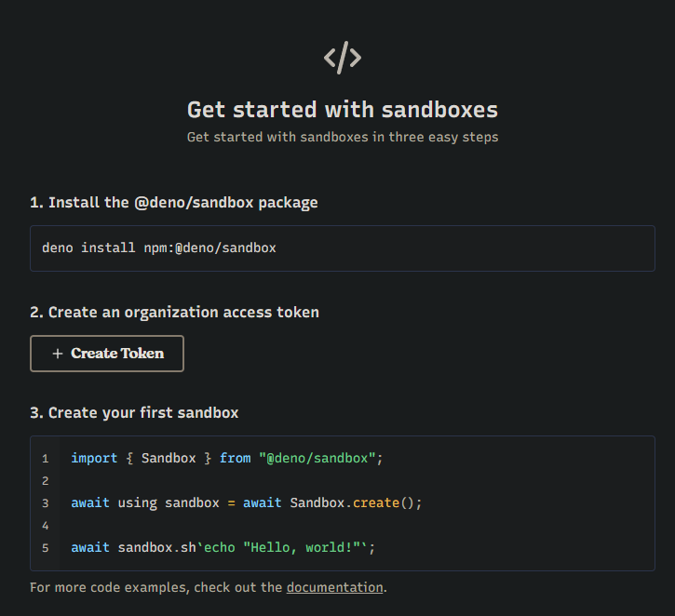Select the step 1 Install package heading
This screenshot has width=675, height=616.
tap(173, 203)
